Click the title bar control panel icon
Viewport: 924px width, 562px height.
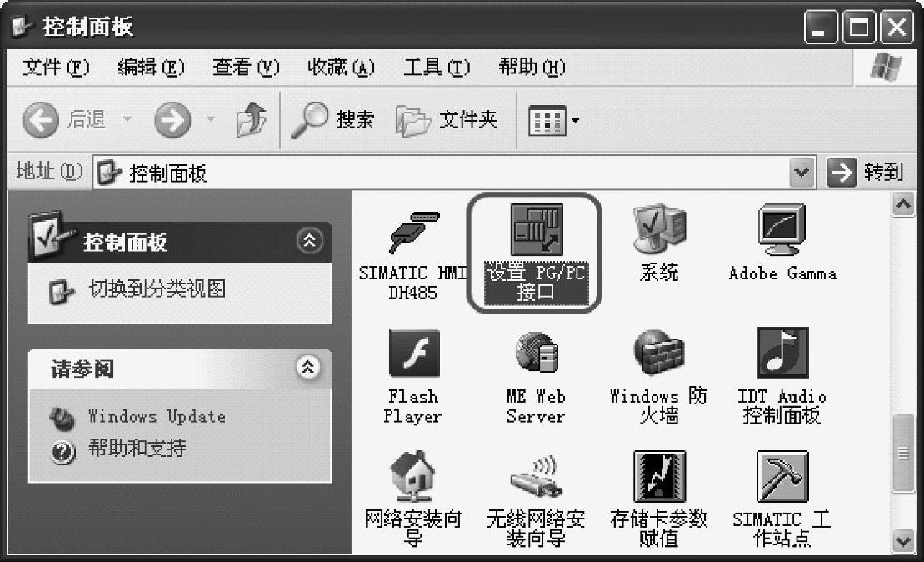click(x=23, y=26)
